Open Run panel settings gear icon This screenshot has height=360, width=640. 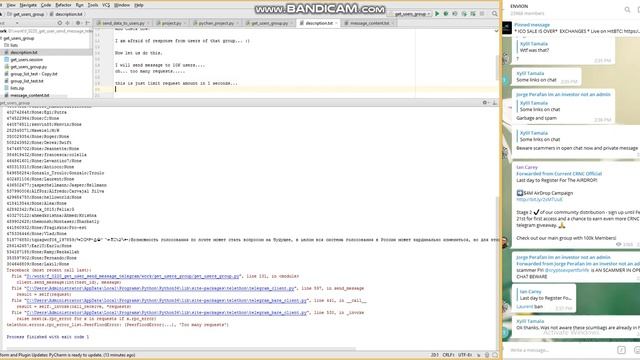485,102
